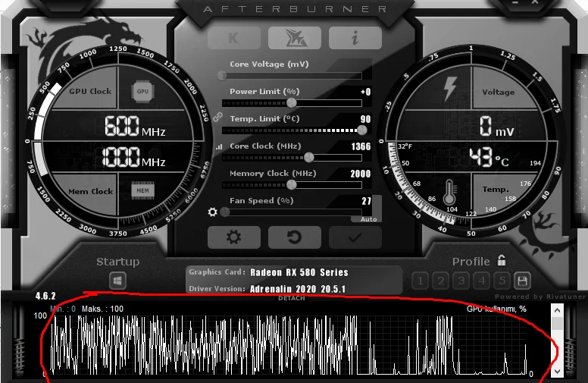Click driver version Adrenalin 2020 20.5.1
Viewport: 588px width, 383px height.
[x=298, y=289]
